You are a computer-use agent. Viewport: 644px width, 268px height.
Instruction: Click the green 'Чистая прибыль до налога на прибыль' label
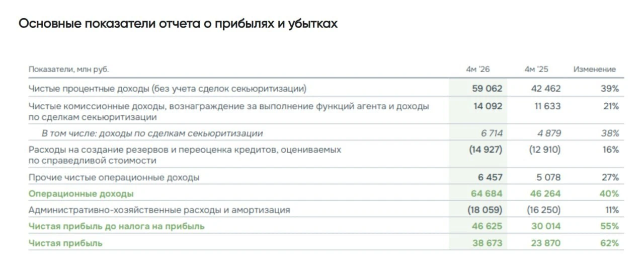click(117, 226)
